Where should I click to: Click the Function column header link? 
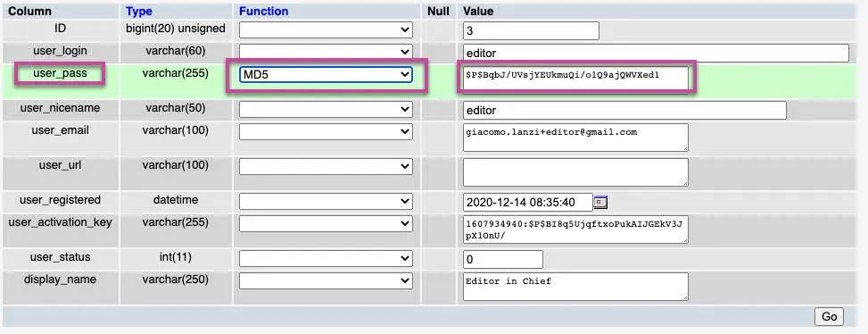click(x=263, y=11)
